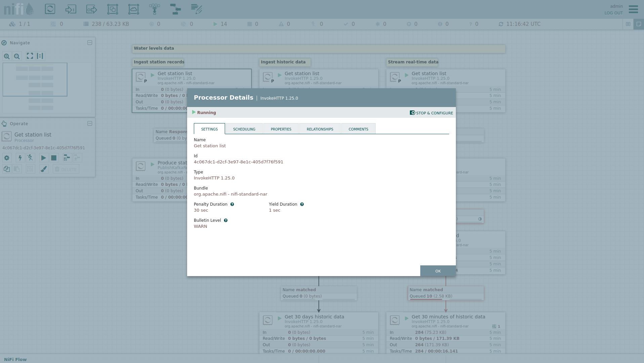Open the Properties tab
Viewport: 644px width, 363px height.
pyautogui.click(x=281, y=129)
